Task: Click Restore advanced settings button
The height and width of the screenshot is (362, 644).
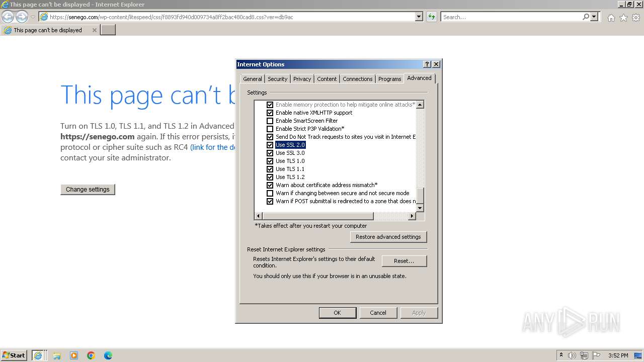Action: [388, 237]
